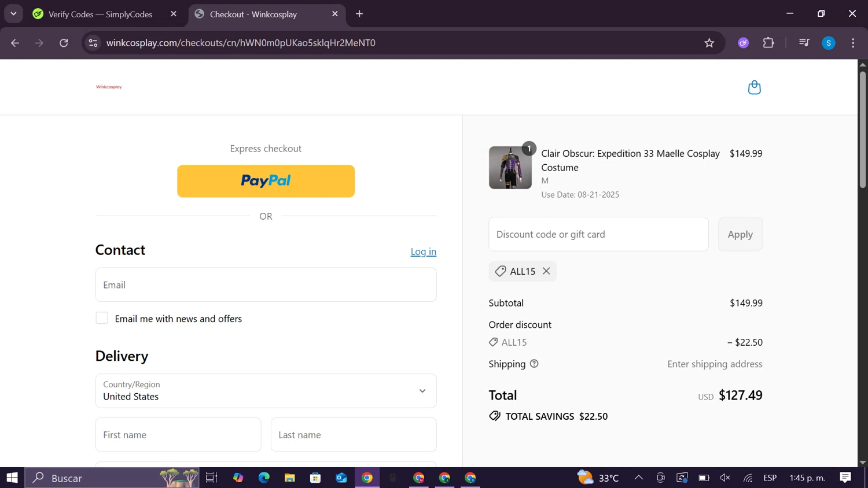Viewport: 868px width, 488px height.
Task: Open the shopping bag cart icon
Action: 754,87
